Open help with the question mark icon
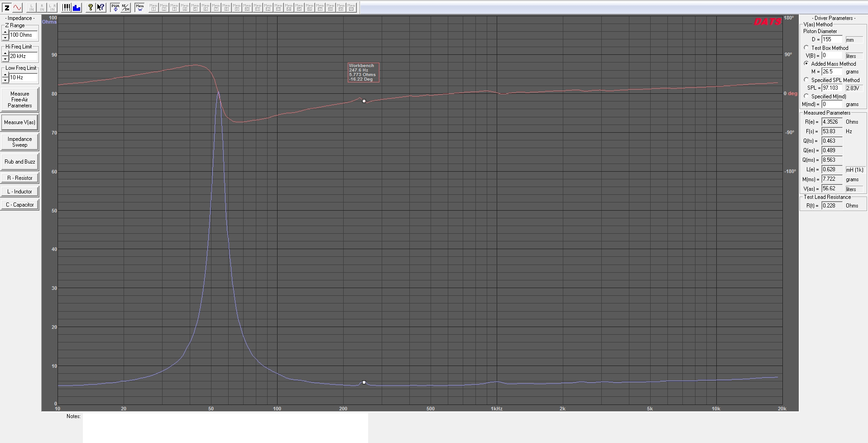 tap(91, 7)
